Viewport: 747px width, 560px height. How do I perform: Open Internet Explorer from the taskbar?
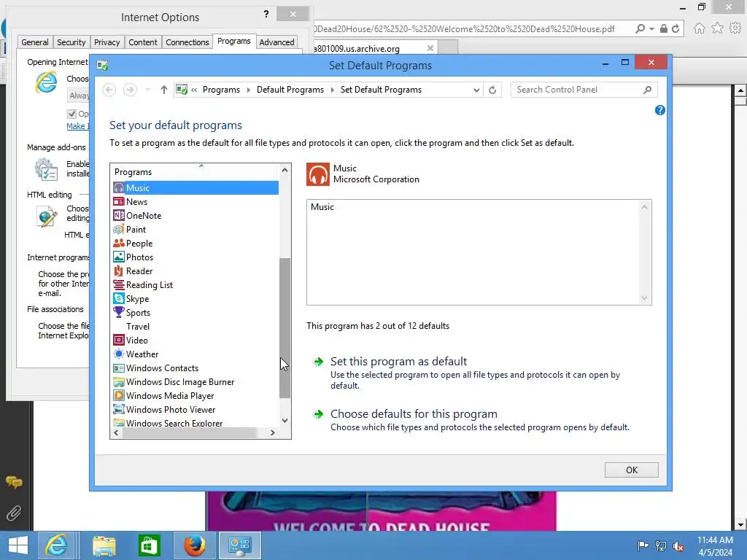[56, 545]
